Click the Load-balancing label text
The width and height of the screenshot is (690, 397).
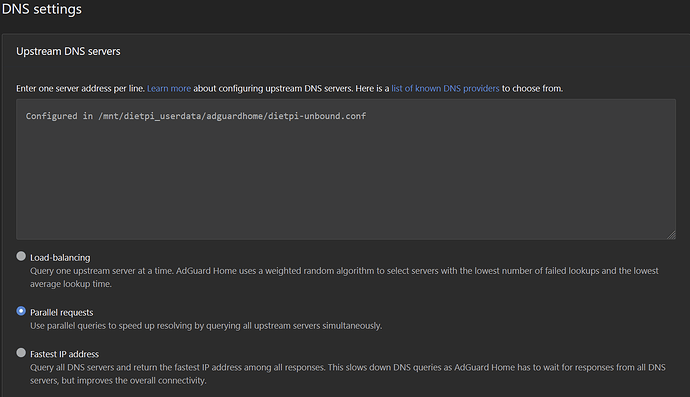click(x=60, y=257)
